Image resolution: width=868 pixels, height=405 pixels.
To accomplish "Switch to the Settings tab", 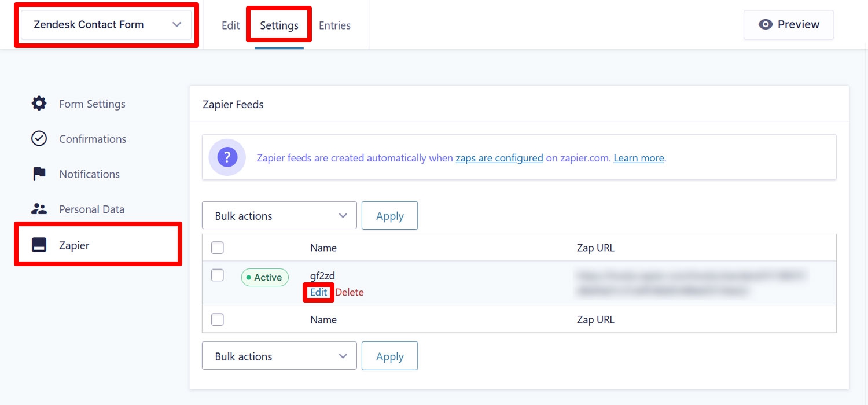I will (x=279, y=25).
